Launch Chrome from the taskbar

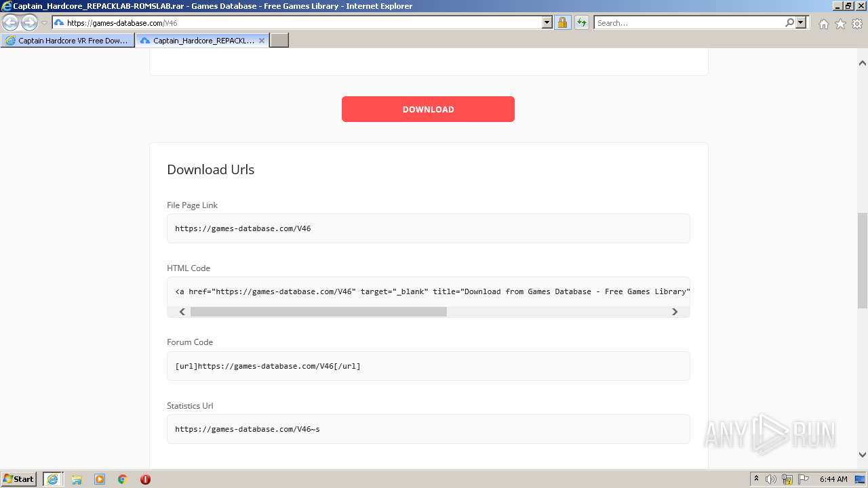click(x=123, y=479)
